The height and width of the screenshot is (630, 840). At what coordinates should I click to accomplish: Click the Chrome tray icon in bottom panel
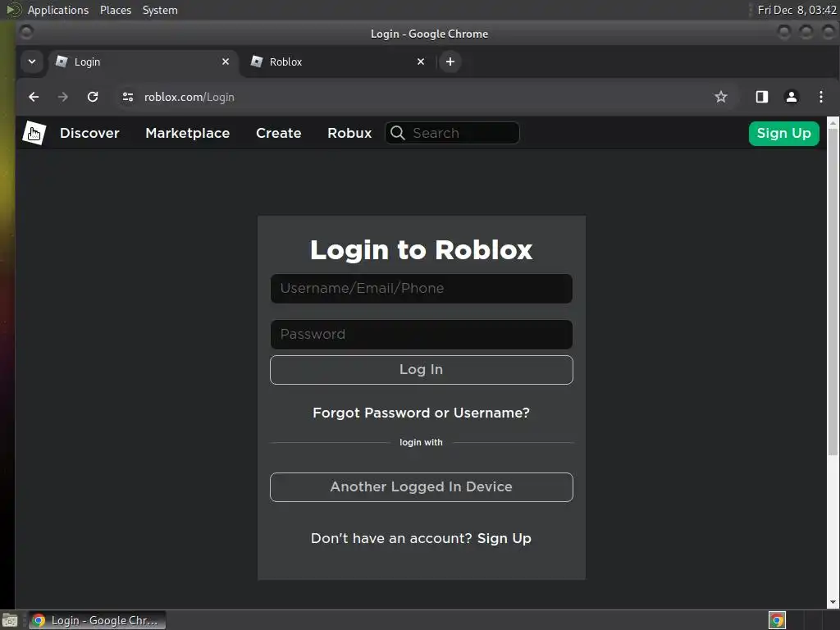(777, 620)
